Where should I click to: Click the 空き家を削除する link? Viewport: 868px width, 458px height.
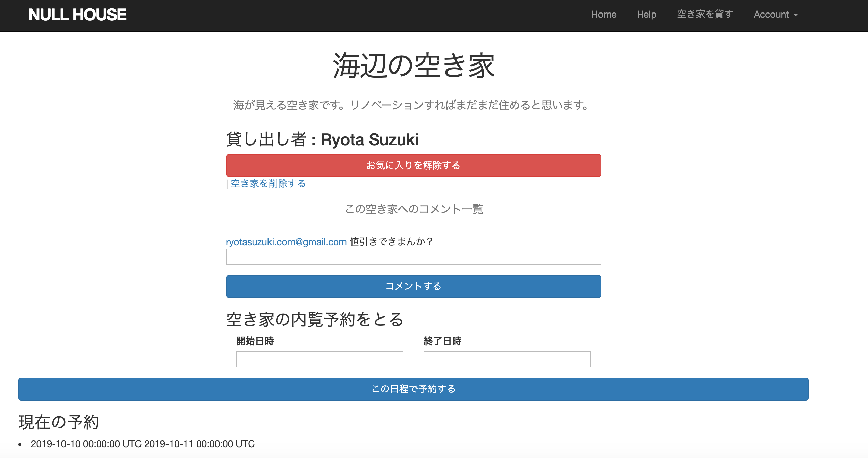click(267, 184)
